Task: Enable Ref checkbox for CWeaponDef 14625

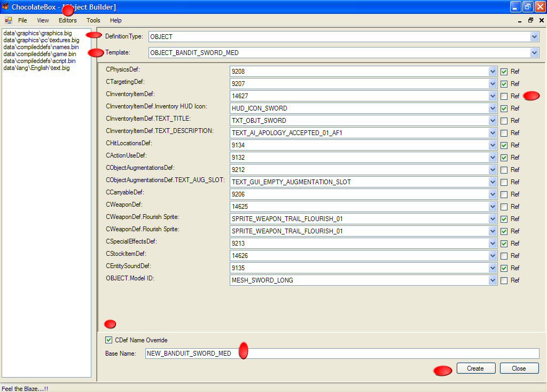Action: point(504,207)
